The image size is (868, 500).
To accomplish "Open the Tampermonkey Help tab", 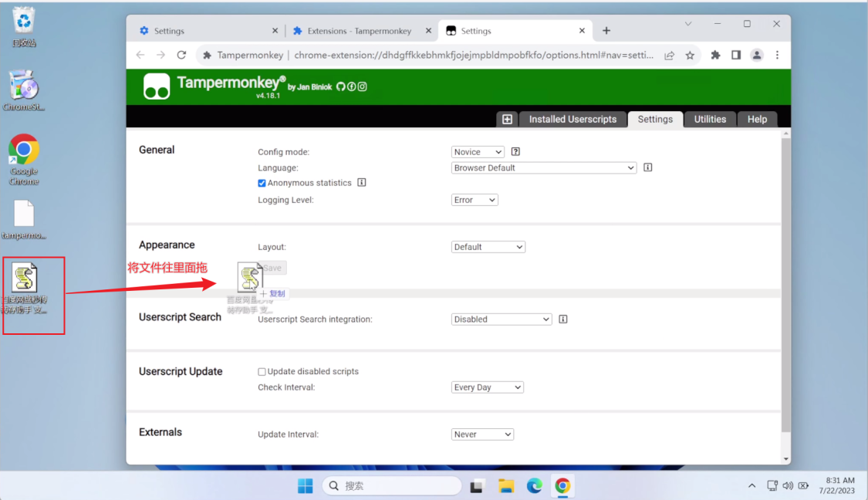I will point(757,119).
